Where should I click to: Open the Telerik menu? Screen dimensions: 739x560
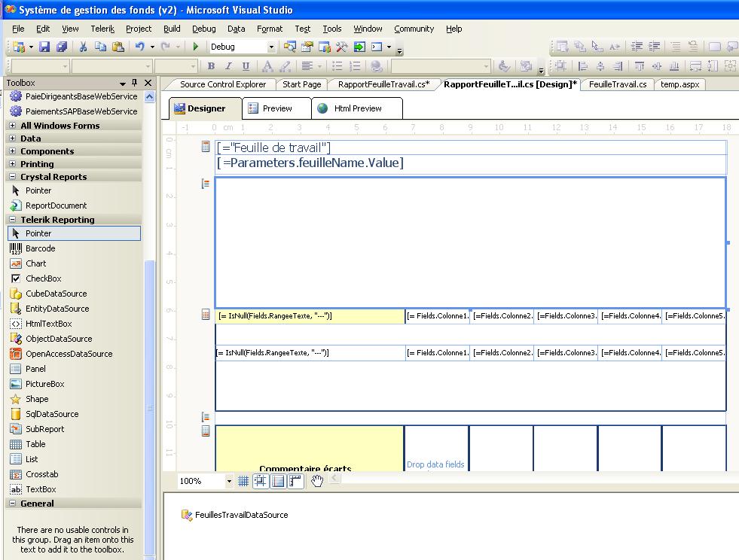[x=102, y=29]
